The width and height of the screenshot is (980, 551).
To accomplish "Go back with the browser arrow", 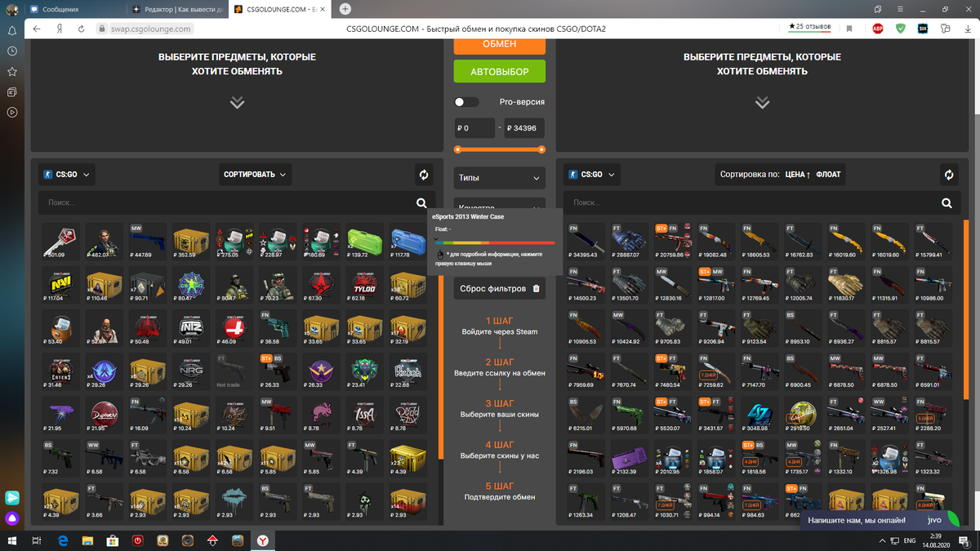I will pyautogui.click(x=37, y=29).
